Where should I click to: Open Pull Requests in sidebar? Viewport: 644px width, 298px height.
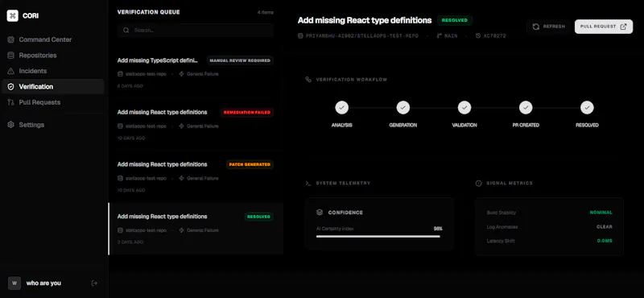(53, 102)
